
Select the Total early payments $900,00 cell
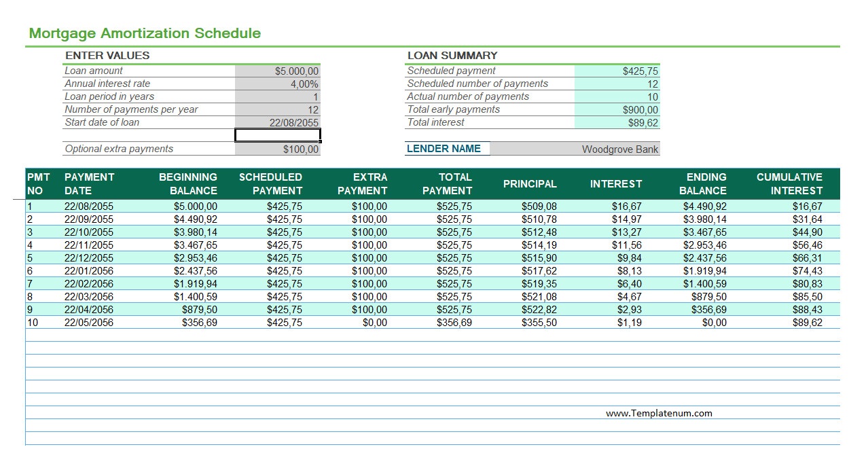pyautogui.click(x=617, y=109)
